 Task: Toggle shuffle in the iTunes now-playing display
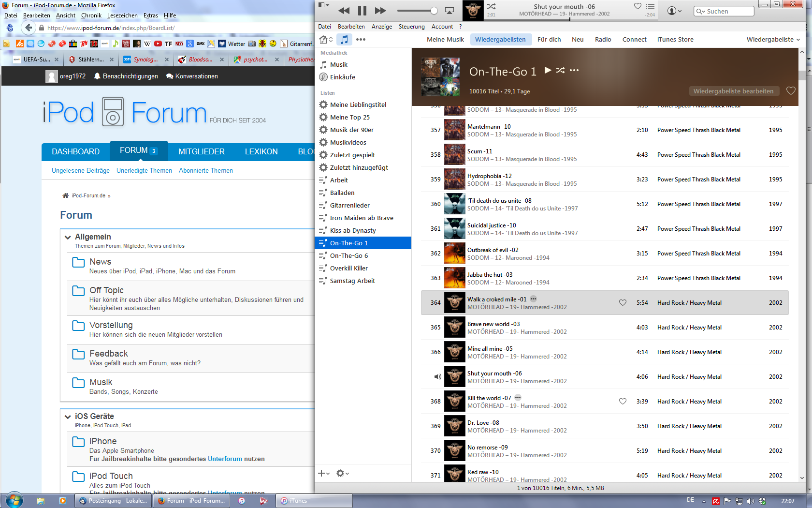[491, 6]
